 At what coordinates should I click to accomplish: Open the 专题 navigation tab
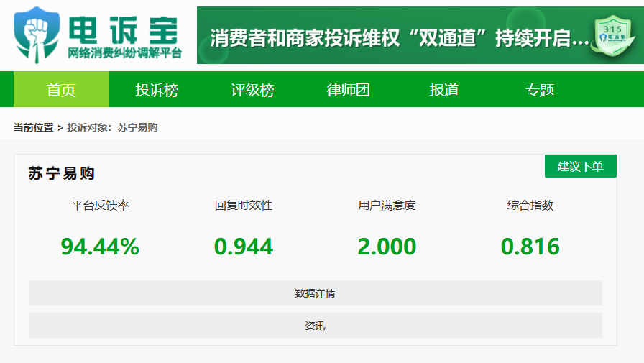click(x=540, y=89)
